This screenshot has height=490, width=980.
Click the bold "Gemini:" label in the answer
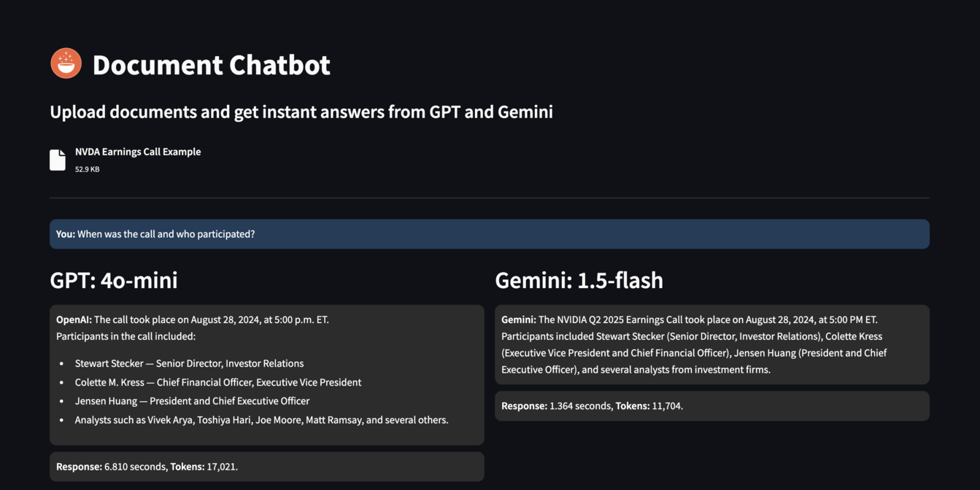pyautogui.click(x=518, y=319)
